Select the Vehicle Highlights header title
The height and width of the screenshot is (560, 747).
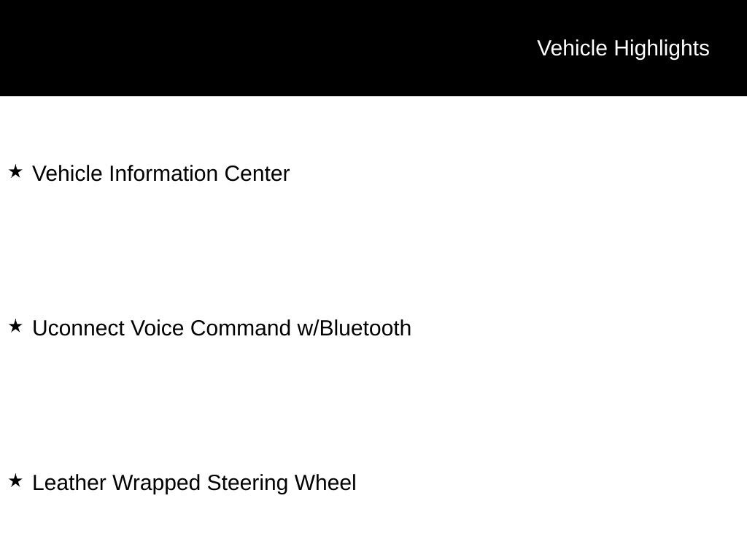tap(623, 49)
